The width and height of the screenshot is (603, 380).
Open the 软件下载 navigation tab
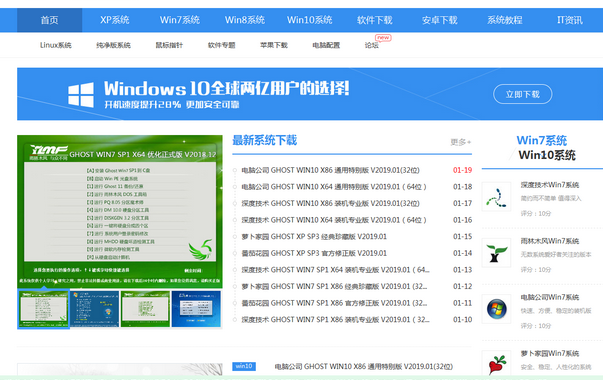375,20
